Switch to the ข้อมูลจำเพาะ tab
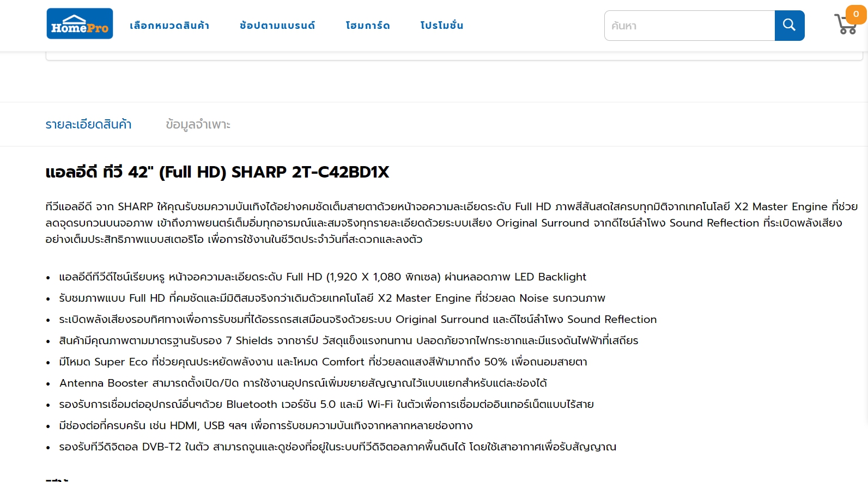The width and height of the screenshot is (868, 482). pos(198,124)
